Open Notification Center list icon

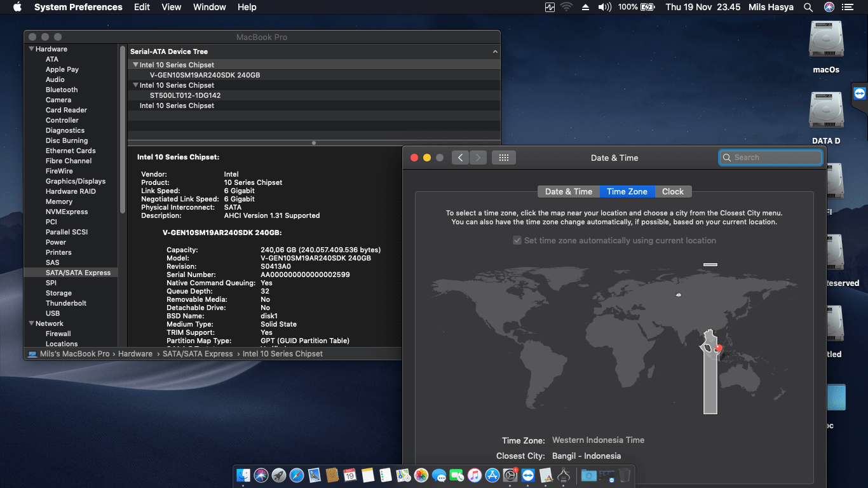pyautogui.click(x=847, y=7)
